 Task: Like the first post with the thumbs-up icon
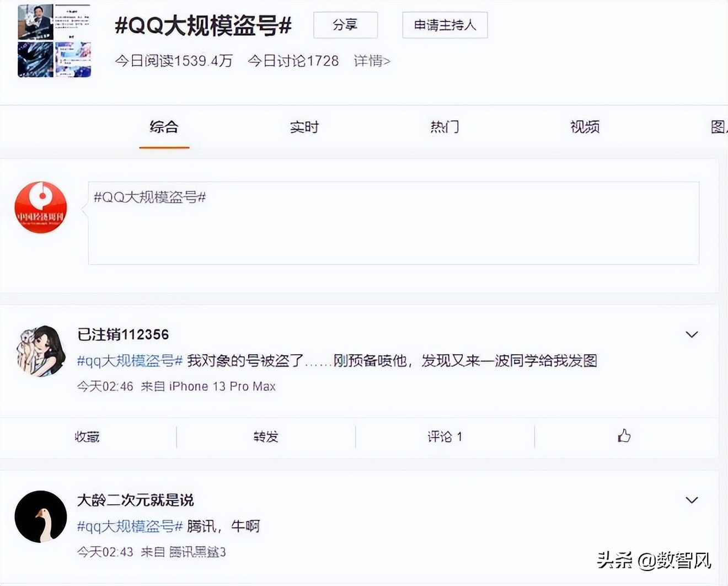[624, 436]
